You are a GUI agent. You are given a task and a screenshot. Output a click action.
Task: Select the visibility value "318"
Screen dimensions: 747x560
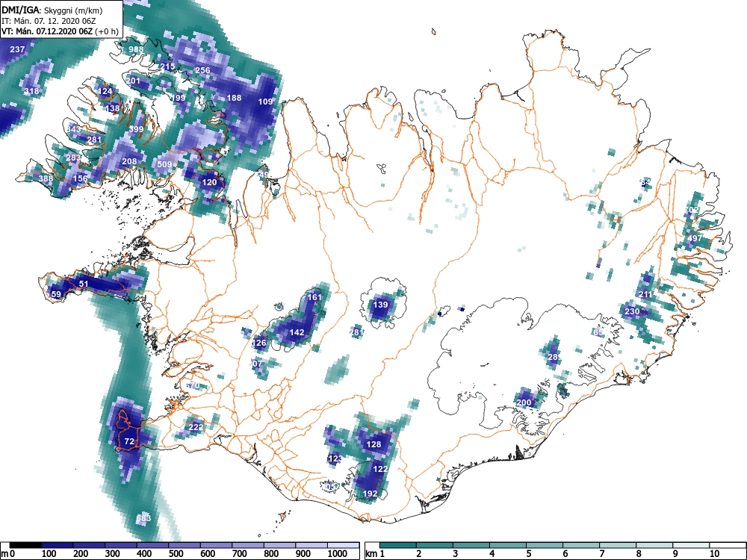(32, 91)
